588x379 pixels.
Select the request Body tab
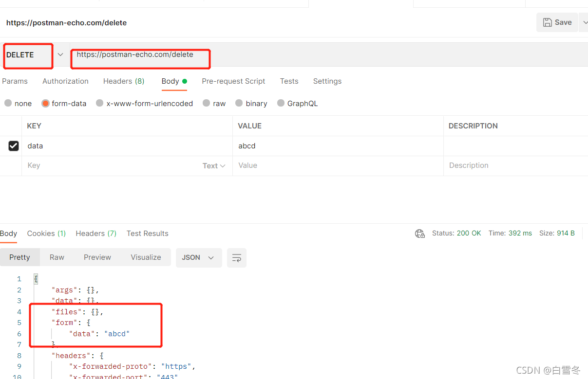(x=174, y=81)
